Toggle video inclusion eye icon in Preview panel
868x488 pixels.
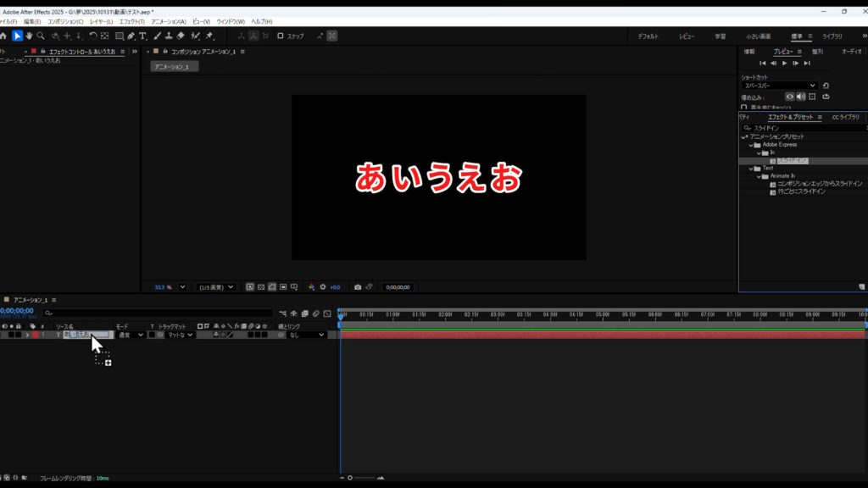pos(790,97)
